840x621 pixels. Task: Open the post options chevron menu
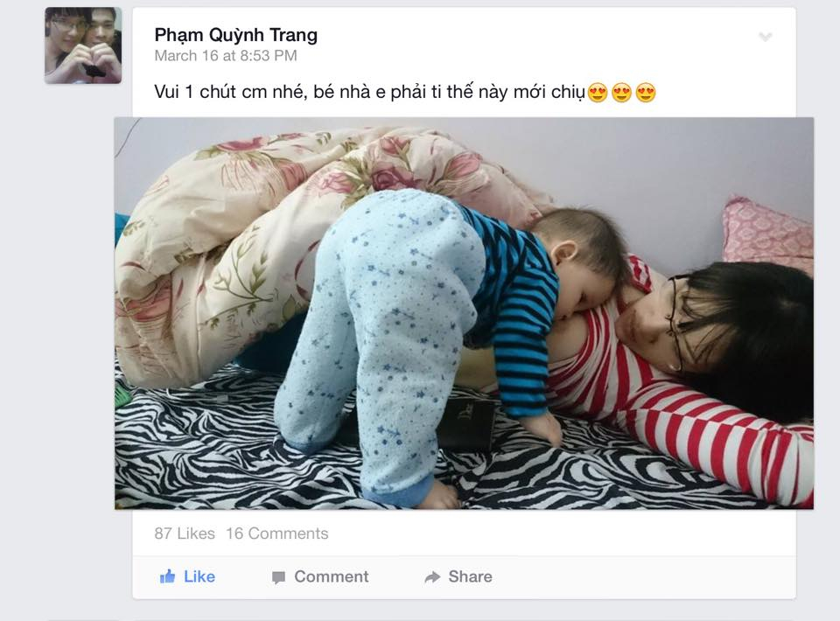766,37
